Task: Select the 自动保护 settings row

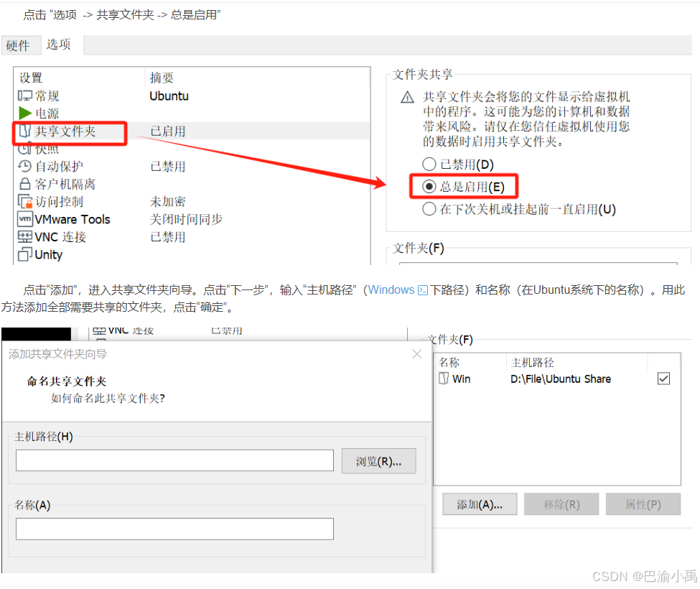Action: pyautogui.click(x=192, y=166)
